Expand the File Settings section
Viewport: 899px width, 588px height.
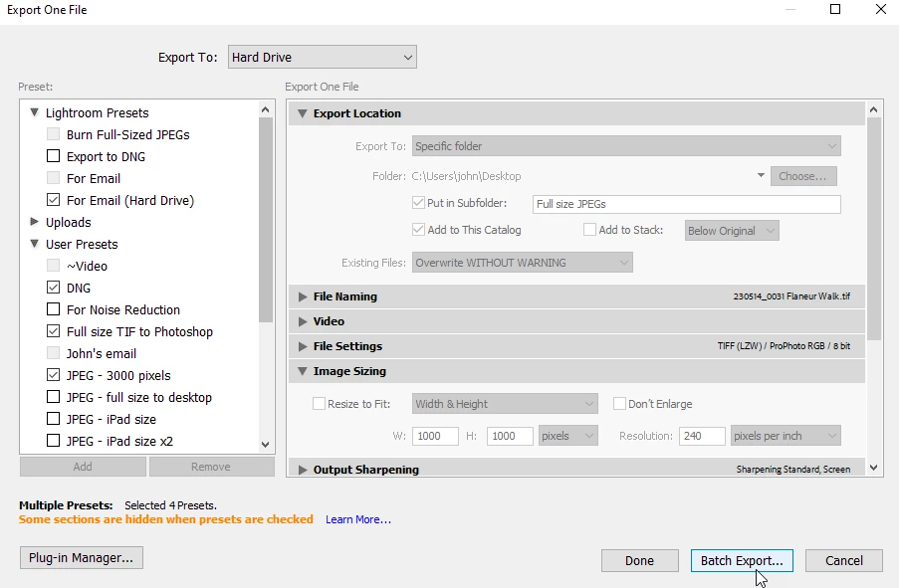[x=303, y=346]
